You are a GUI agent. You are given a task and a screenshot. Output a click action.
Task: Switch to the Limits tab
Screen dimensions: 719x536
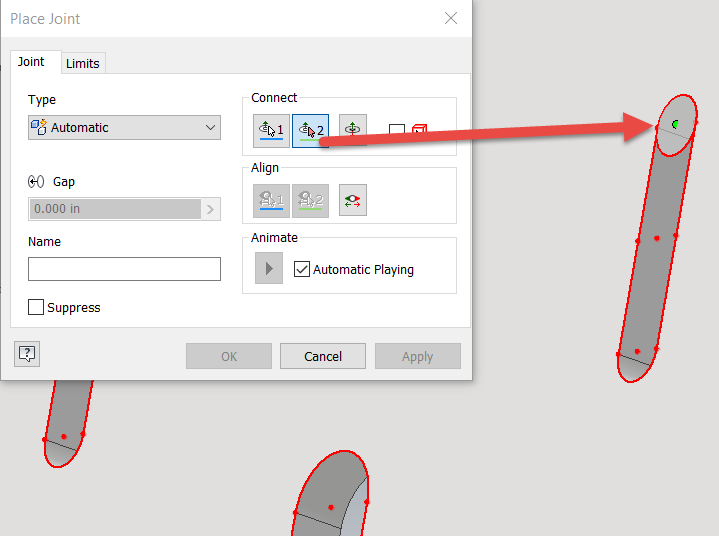(x=83, y=63)
